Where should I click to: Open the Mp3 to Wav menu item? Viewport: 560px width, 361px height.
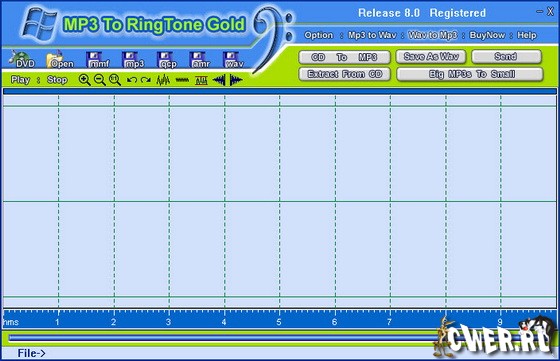click(x=372, y=35)
